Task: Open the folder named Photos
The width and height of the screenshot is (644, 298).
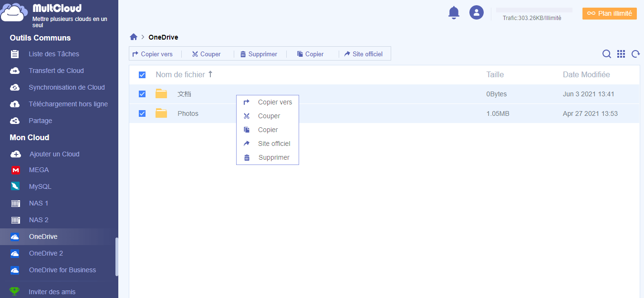Action: pyautogui.click(x=188, y=113)
